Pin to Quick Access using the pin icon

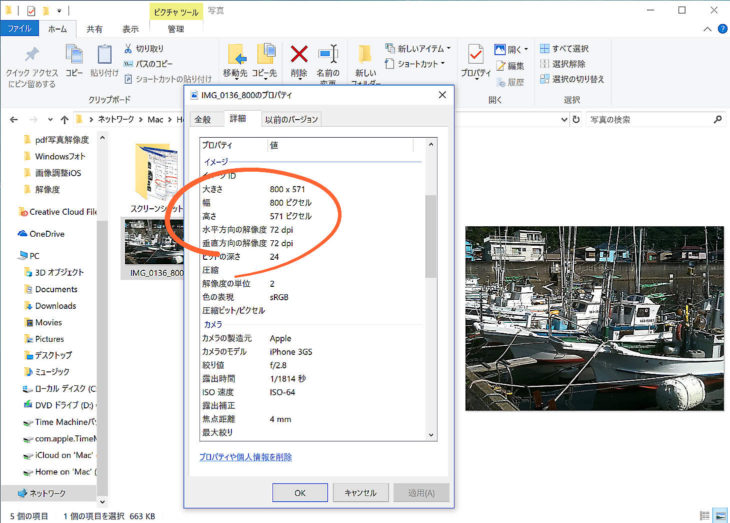click(x=31, y=56)
